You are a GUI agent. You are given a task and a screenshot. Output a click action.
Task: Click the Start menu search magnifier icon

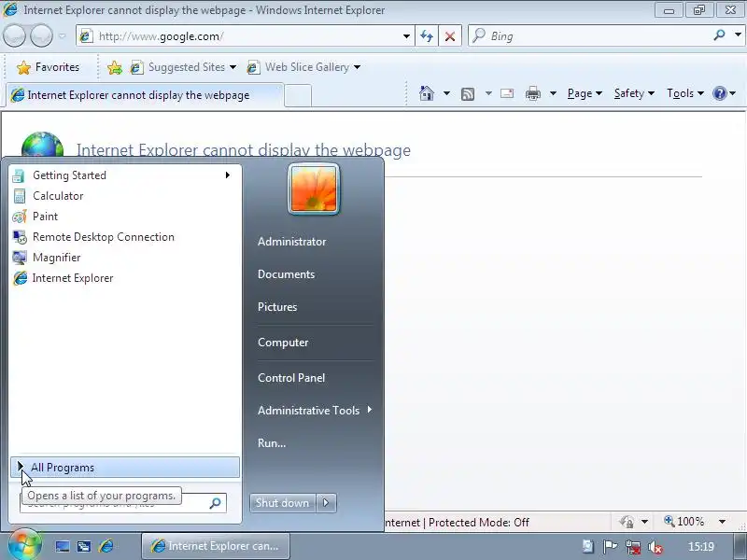pos(216,503)
